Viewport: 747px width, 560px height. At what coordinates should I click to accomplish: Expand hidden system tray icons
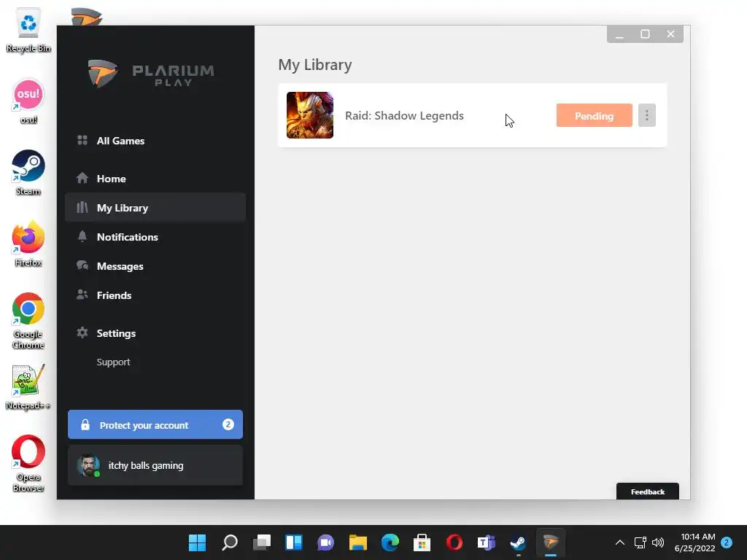coord(620,542)
